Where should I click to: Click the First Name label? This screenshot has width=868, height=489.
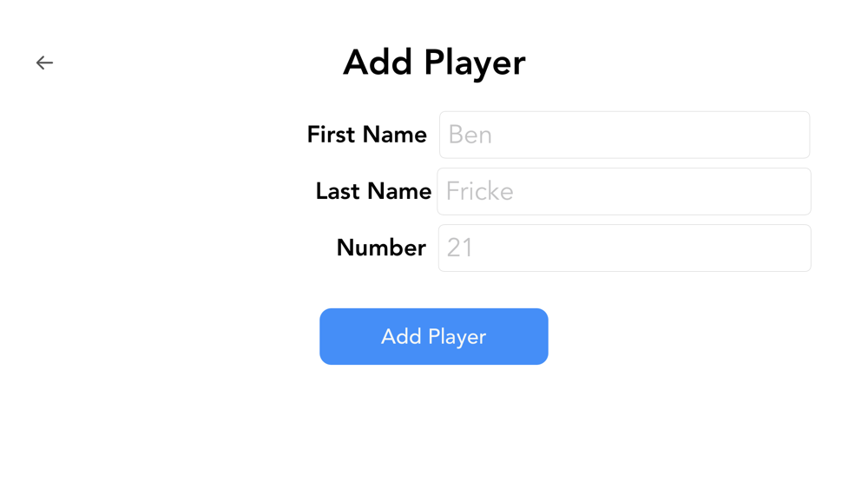[367, 135]
